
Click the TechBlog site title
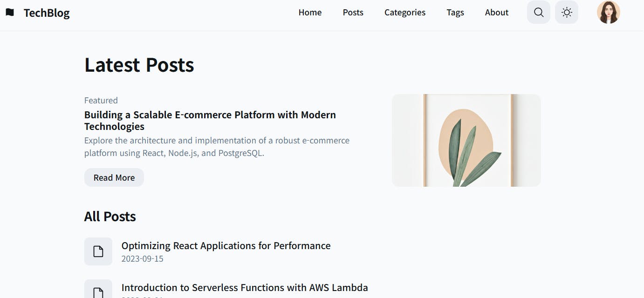(x=47, y=13)
